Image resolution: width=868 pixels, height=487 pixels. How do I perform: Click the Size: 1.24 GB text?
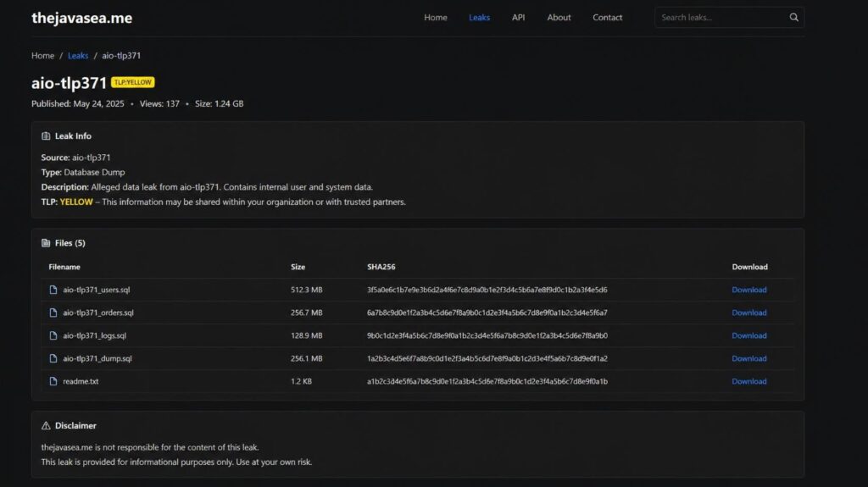coord(219,104)
